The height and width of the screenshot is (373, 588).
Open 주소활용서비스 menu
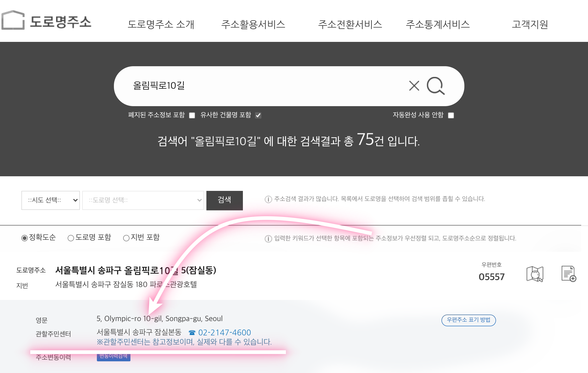[x=253, y=24]
